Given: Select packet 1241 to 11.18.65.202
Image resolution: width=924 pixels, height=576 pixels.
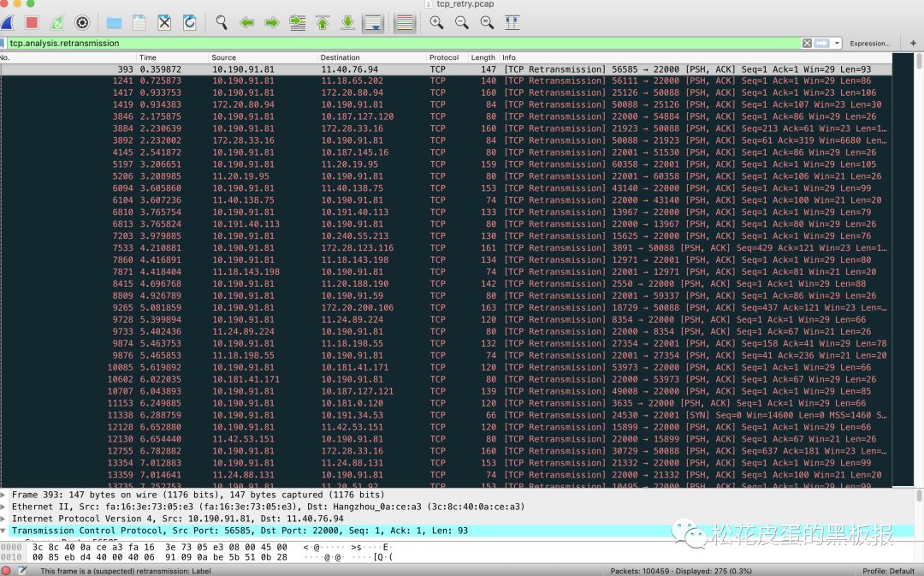Looking at the screenshot, I should pos(446,80).
